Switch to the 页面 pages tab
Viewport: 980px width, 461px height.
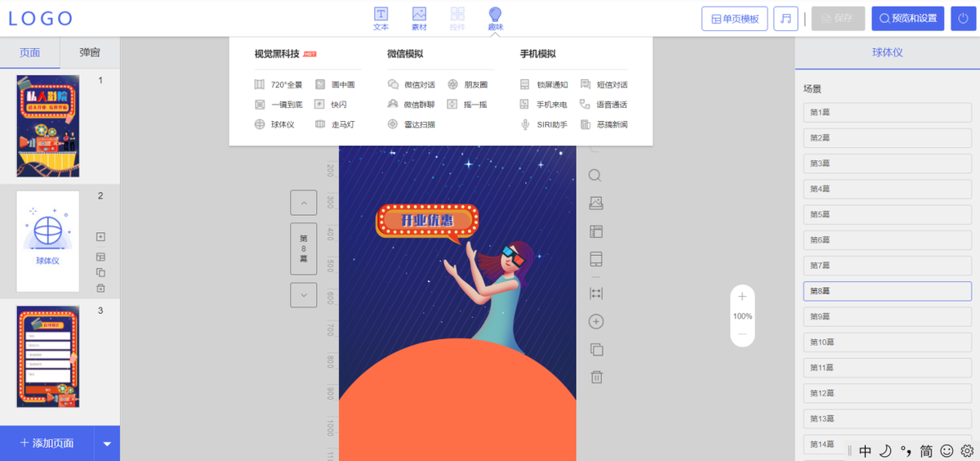[29, 52]
